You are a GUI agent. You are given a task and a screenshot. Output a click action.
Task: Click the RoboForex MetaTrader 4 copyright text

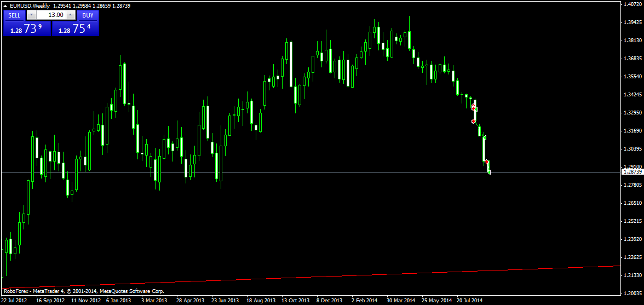84,291
